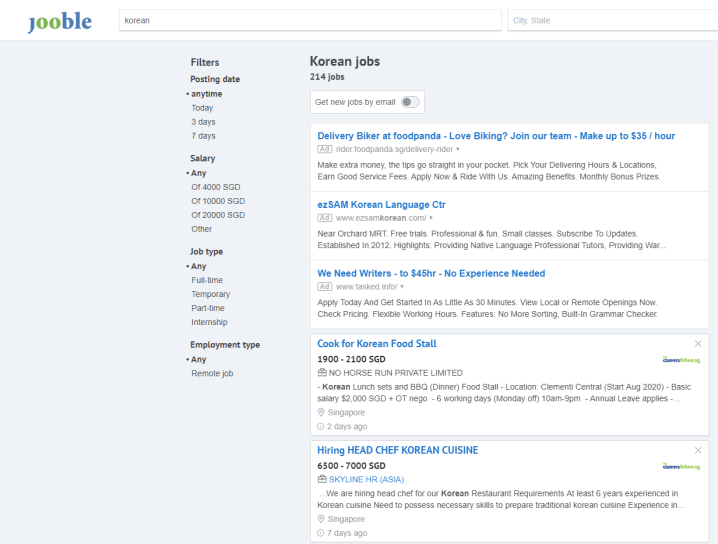
Task: Click the careersfuture.sg logo on Cook listing
Action: click(681, 359)
